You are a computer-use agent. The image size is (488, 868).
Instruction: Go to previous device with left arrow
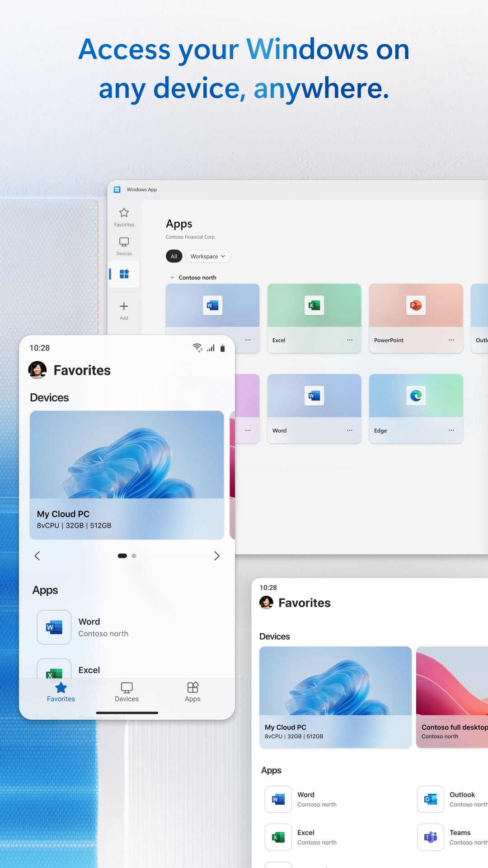(x=38, y=556)
